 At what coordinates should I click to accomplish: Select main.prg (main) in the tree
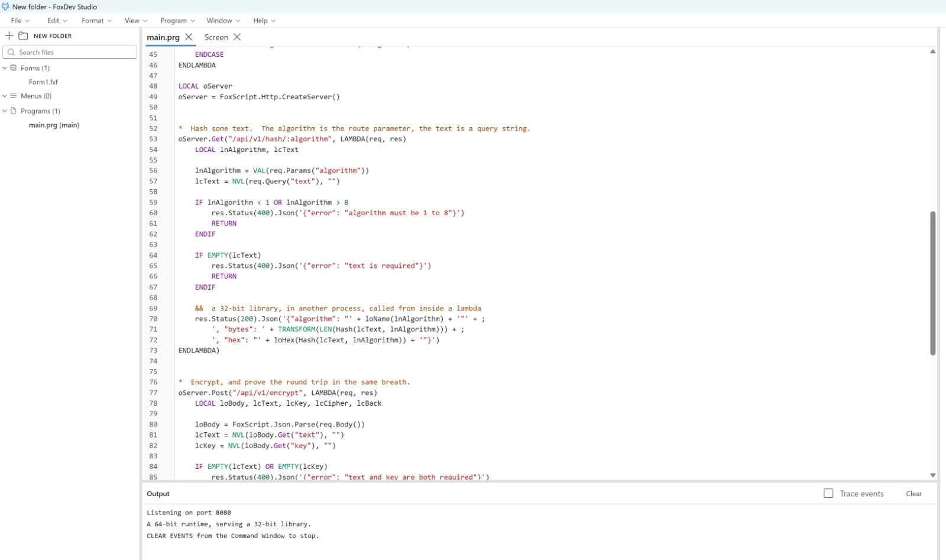[54, 125]
